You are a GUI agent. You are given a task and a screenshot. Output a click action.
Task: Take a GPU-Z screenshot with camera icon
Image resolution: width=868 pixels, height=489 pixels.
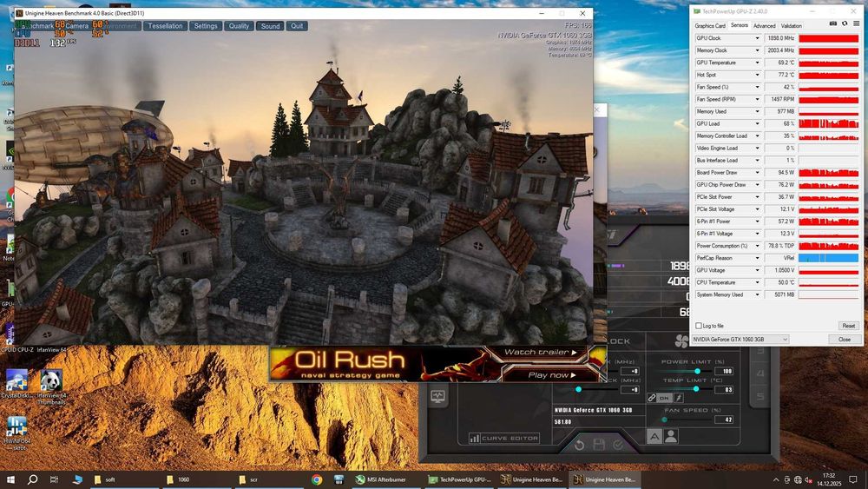coord(833,23)
